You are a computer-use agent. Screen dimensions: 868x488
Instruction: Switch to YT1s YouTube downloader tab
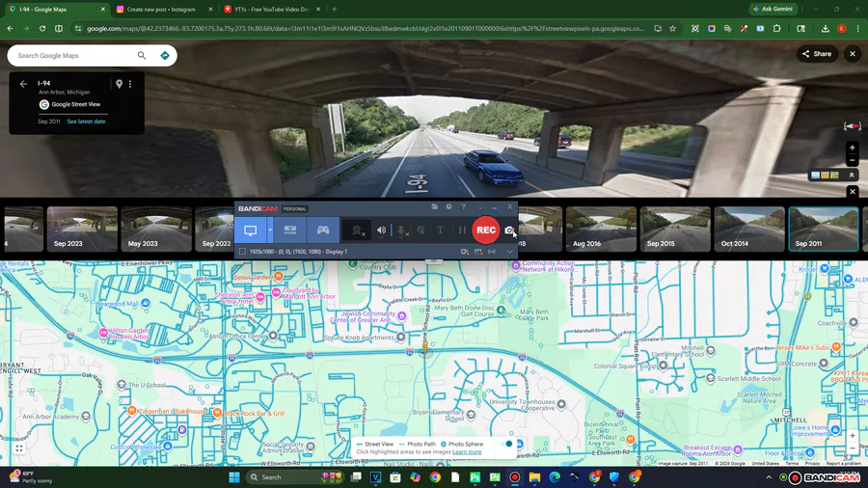271,10
